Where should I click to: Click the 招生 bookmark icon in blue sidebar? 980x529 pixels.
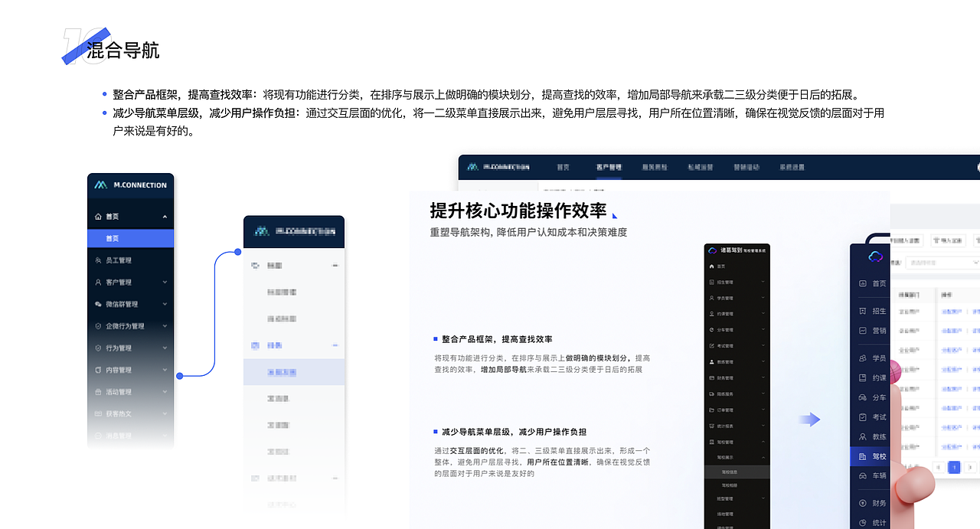point(863,311)
